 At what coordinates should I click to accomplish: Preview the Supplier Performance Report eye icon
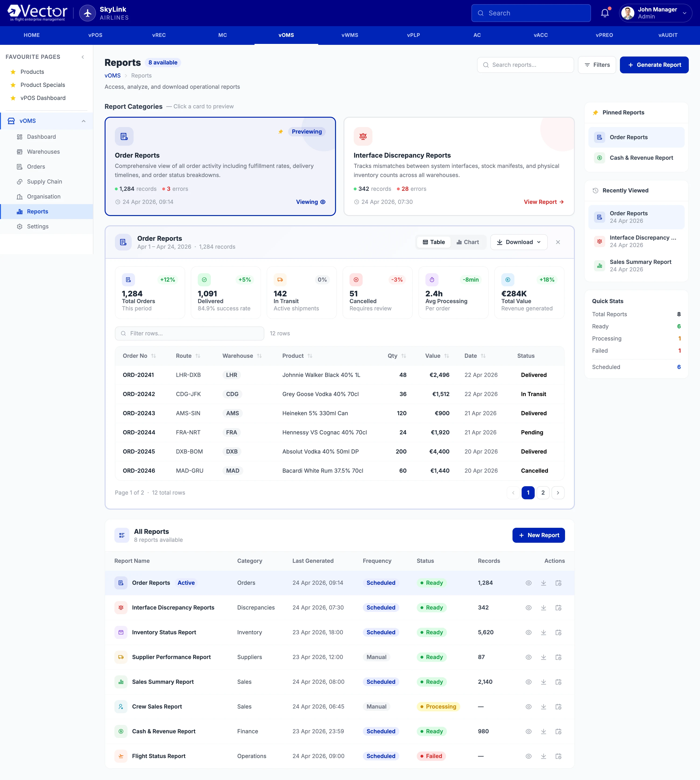click(x=528, y=657)
